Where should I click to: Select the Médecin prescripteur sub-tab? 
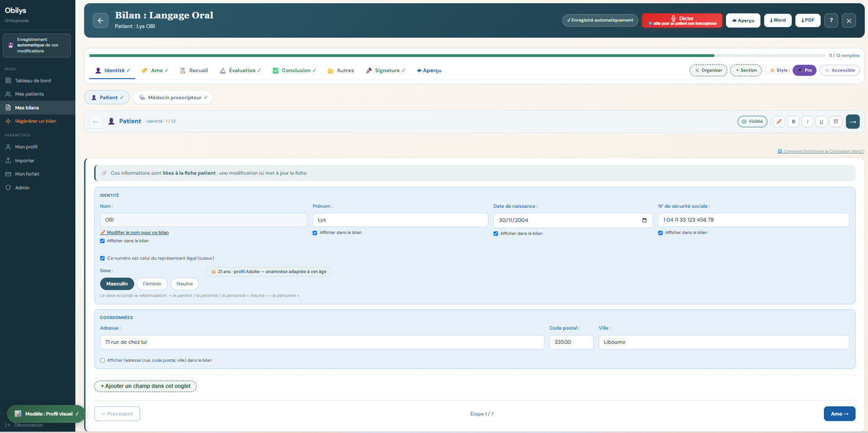[x=172, y=97]
